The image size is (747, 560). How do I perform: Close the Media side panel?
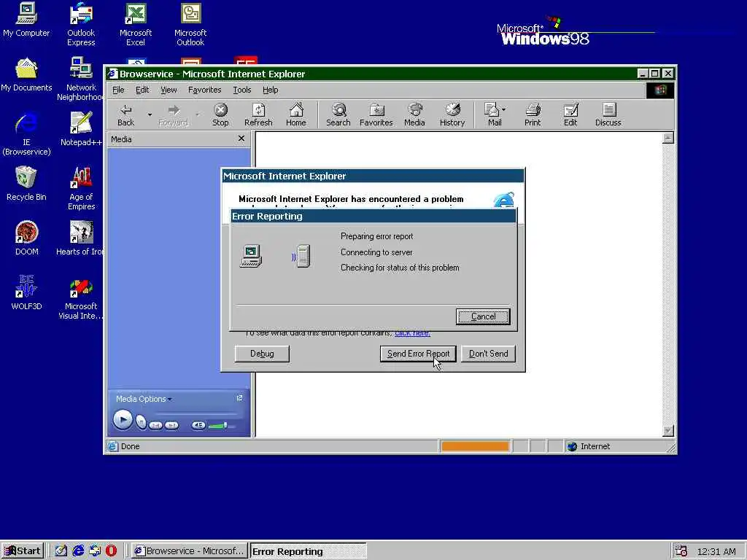241,139
